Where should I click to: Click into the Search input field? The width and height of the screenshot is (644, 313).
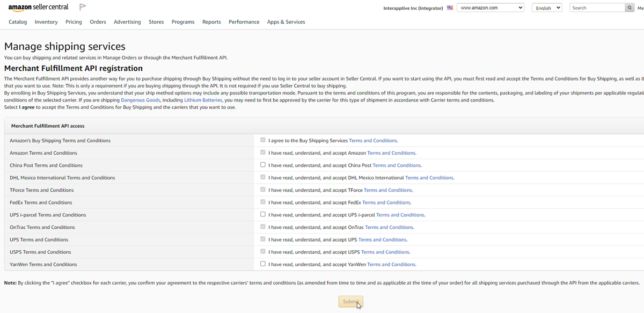[597, 8]
